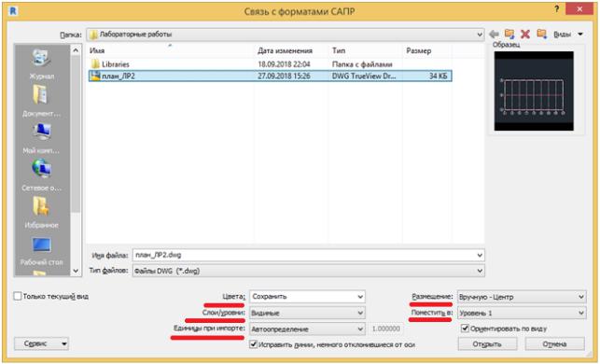Open the Документы places folder icon

pos(41,94)
